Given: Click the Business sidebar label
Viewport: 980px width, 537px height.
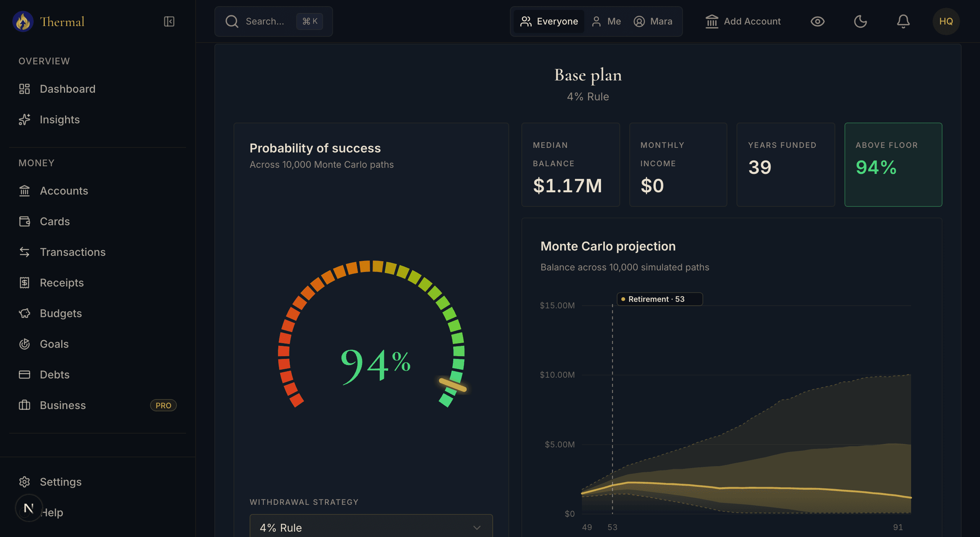Looking at the screenshot, I should 63,405.
